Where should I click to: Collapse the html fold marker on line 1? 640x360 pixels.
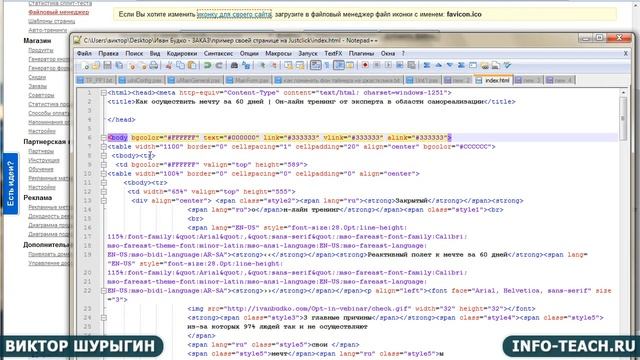(104, 93)
